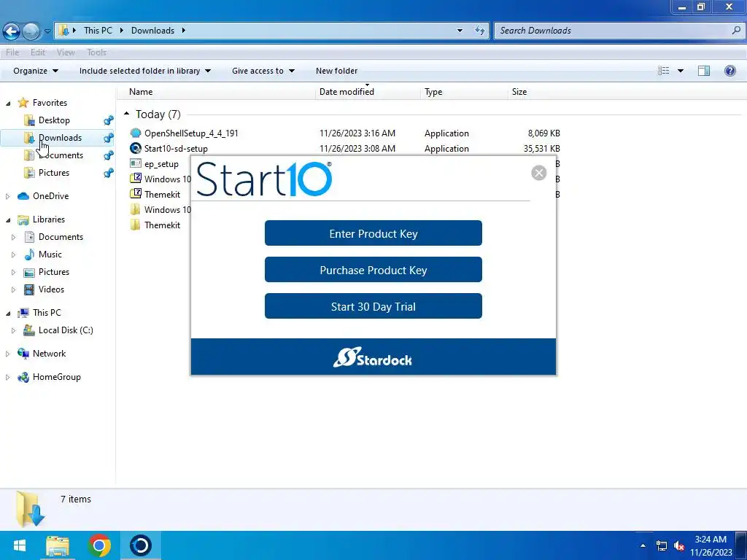Go back using the Back arrow
The height and width of the screenshot is (560, 747).
[x=12, y=31]
